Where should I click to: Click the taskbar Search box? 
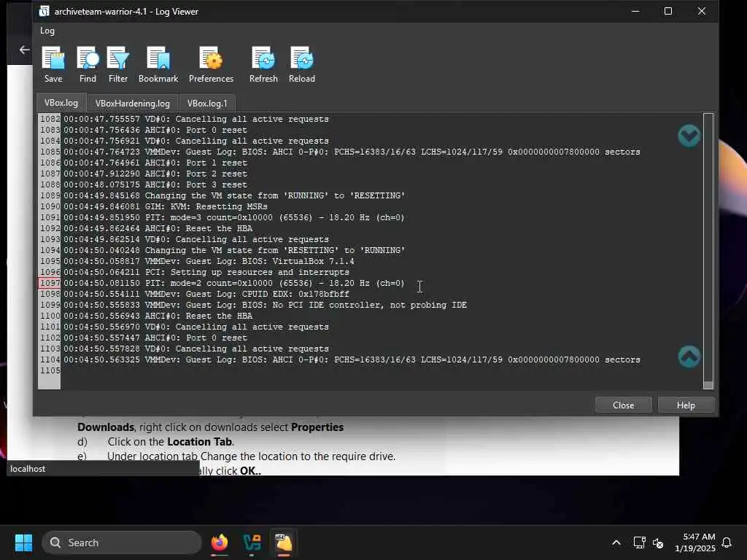pyautogui.click(x=122, y=542)
